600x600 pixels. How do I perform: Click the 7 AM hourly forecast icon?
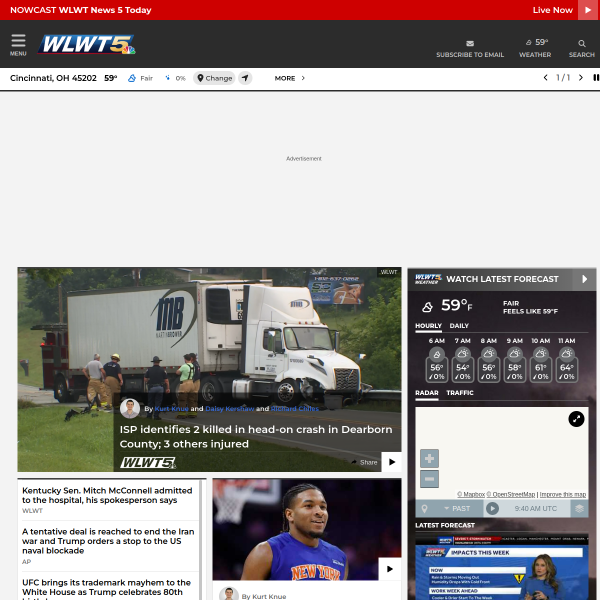tap(463, 355)
